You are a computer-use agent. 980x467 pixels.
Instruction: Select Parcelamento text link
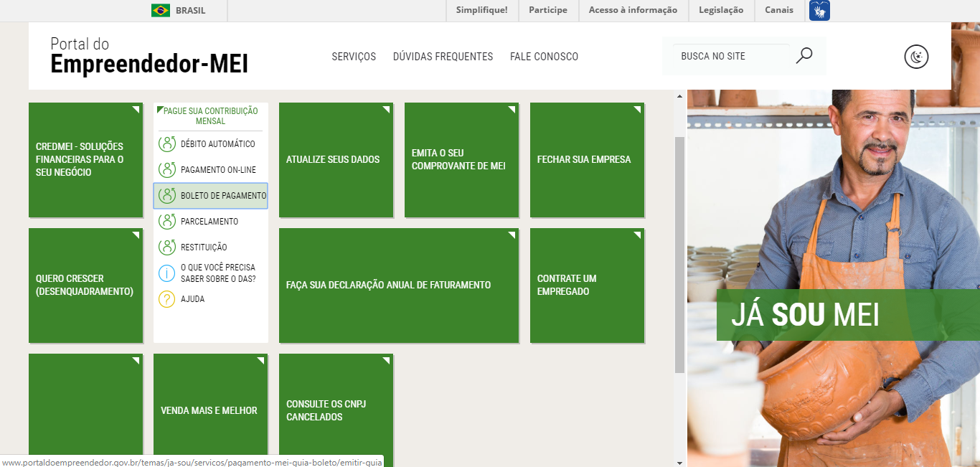(x=209, y=222)
